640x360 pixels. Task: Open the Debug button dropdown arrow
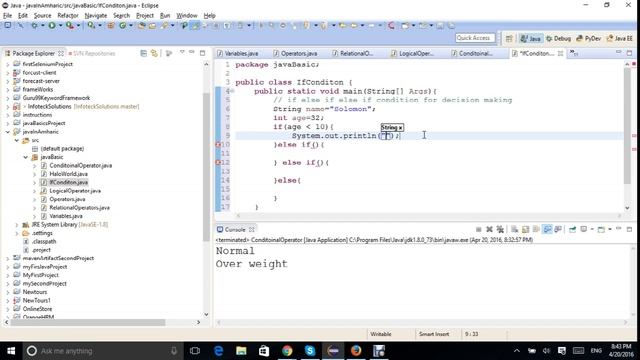pos(42,26)
